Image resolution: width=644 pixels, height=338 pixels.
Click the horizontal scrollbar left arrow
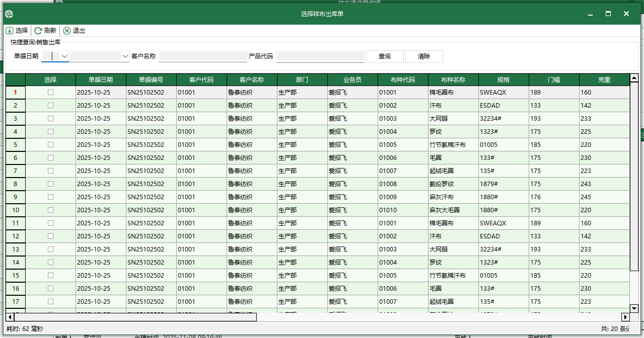(9, 317)
